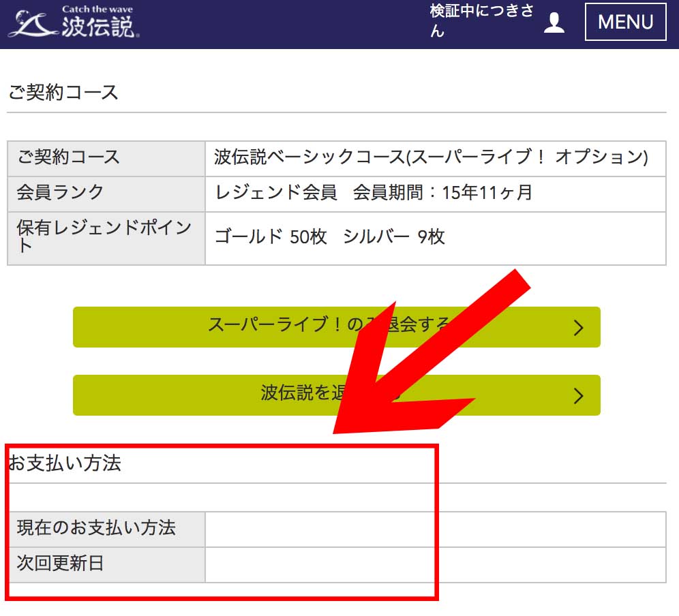Click the 現在のお支払い方法 row label
The height and width of the screenshot is (616, 679).
(96, 528)
